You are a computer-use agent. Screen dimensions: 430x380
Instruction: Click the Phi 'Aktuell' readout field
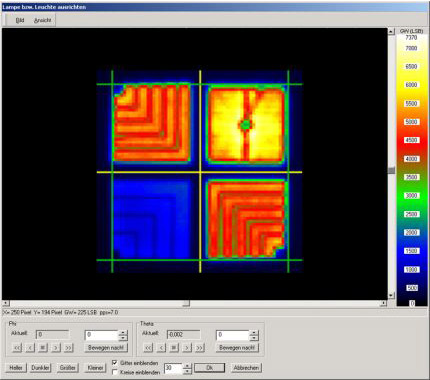(x=52, y=334)
